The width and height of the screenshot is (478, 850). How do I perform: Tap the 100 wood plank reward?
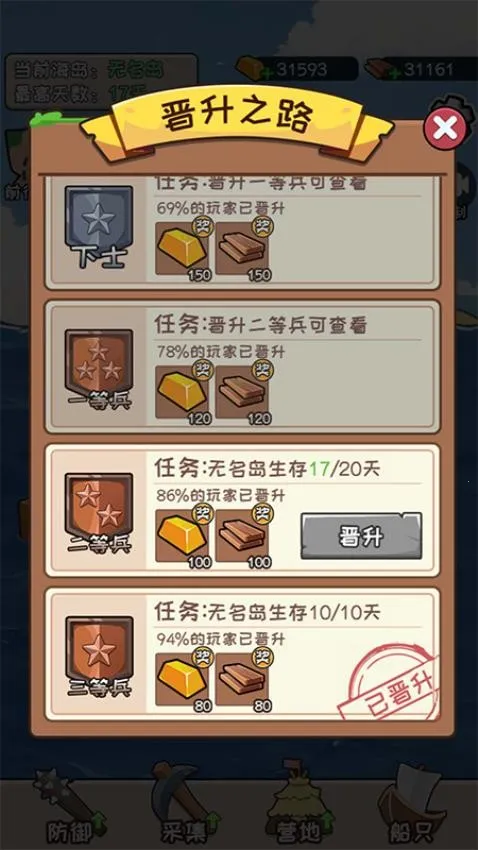pos(242,536)
